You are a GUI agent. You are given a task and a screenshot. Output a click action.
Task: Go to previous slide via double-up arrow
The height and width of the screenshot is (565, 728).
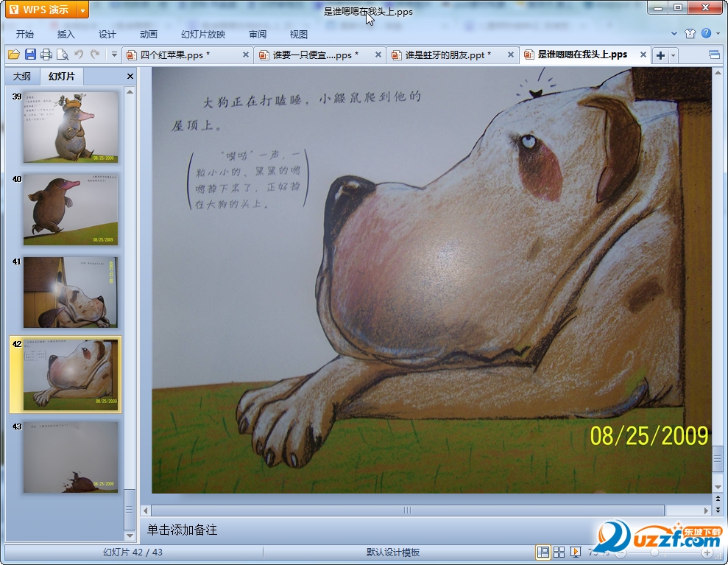718,499
